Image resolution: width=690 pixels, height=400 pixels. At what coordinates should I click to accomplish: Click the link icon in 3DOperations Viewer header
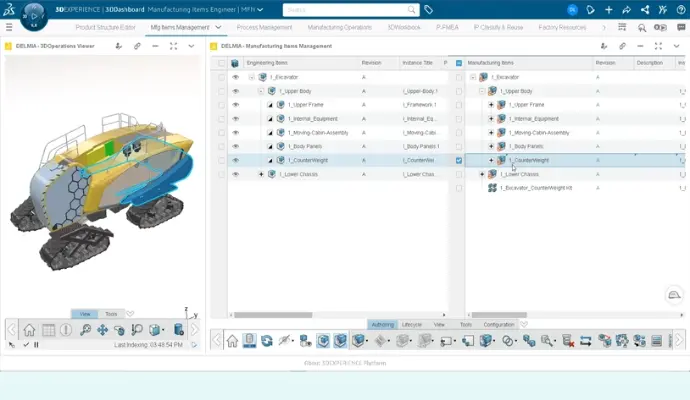click(x=137, y=46)
